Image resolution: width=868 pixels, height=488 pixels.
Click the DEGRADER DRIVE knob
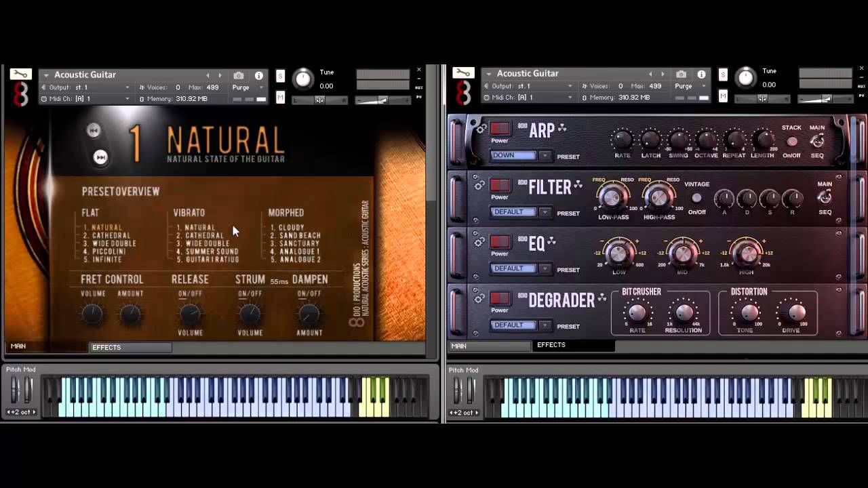tap(795, 312)
